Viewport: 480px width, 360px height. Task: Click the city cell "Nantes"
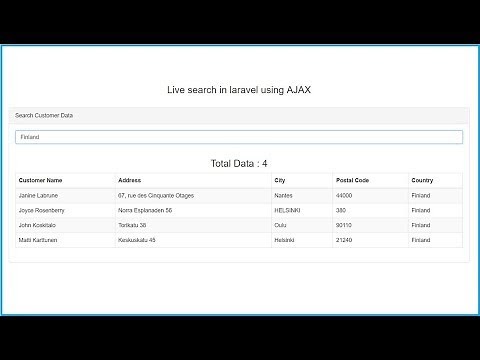283,196
